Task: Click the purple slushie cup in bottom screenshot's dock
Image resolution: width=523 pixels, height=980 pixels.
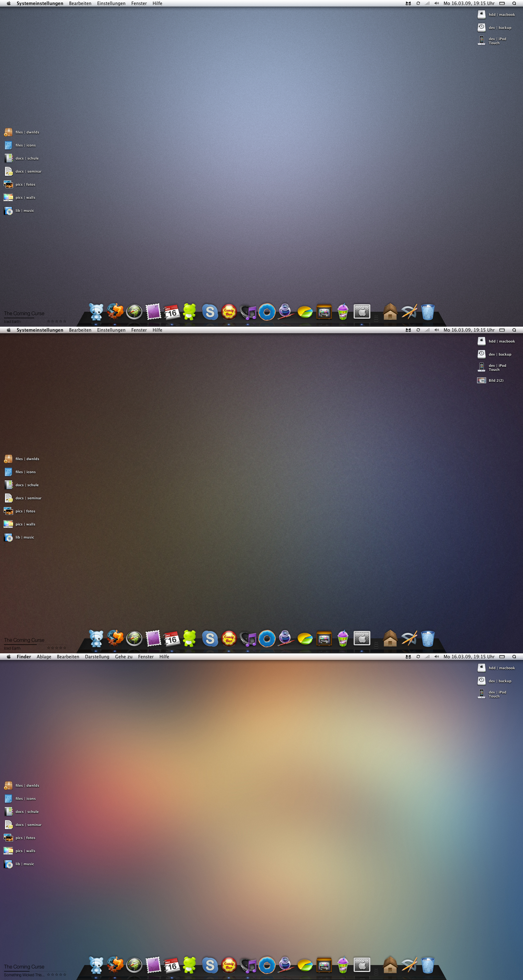Action: (342, 965)
